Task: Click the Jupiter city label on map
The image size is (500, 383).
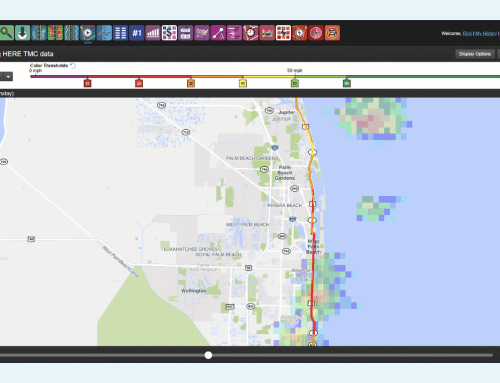Action: point(287,112)
